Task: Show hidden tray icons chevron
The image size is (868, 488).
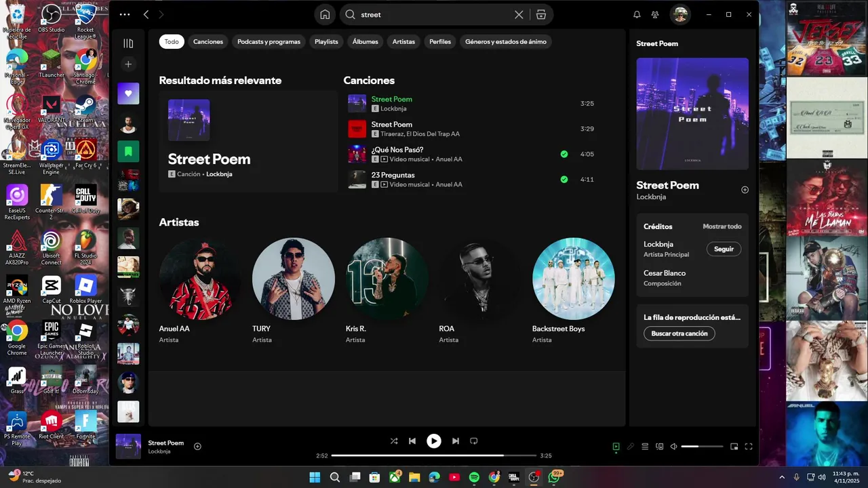Action: coord(781,477)
